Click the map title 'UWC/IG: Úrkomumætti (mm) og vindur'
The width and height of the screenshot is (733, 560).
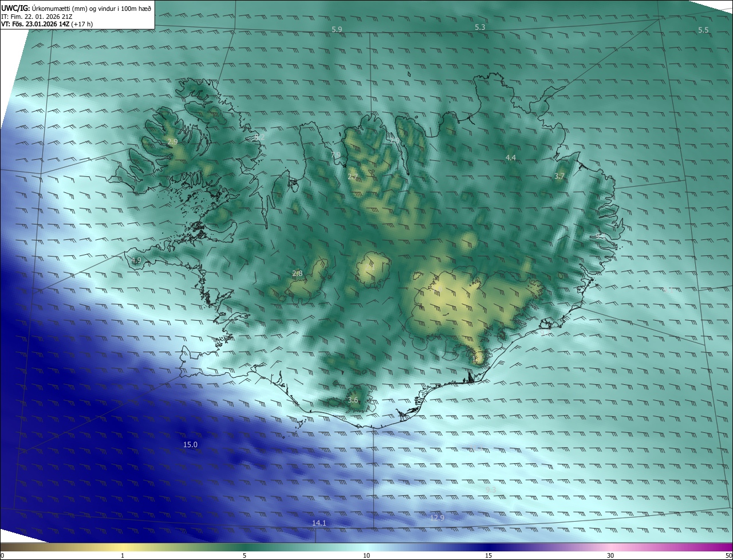pyautogui.click(x=76, y=8)
